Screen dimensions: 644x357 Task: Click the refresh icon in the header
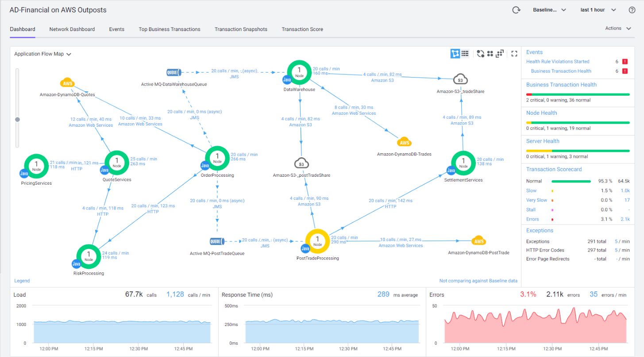coord(516,10)
